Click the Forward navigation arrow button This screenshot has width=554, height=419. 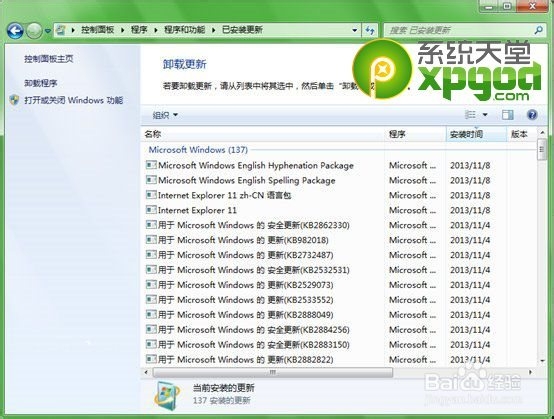(34, 31)
